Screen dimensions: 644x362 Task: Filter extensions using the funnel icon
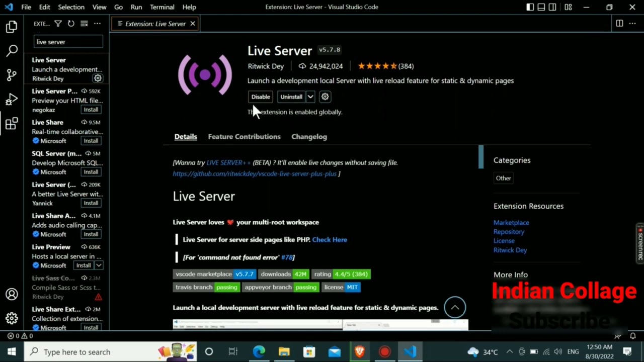coord(58,24)
